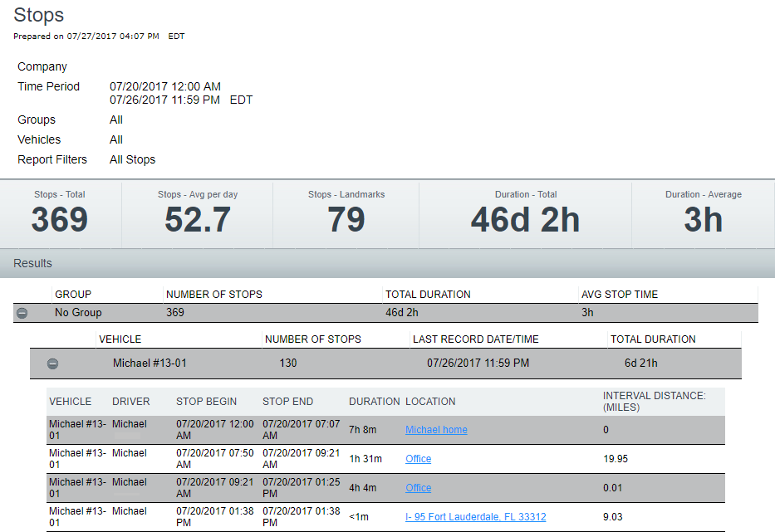This screenshot has height=532, width=775.
Task: Click the 1h 31m duration cell
Action: pyautogui.click(x=365, y=459)
